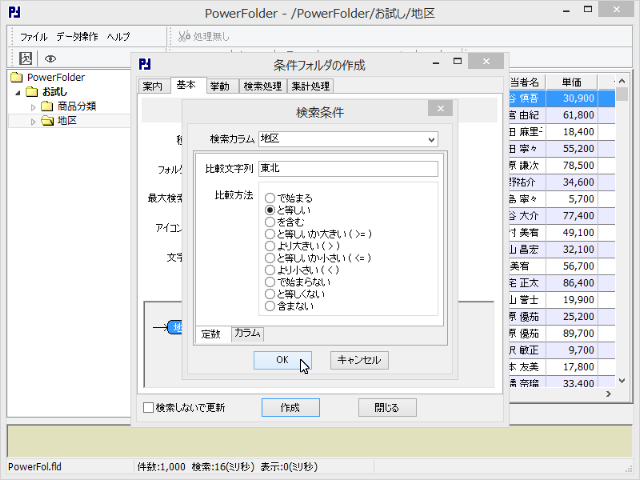Expand the 商品分類 tree node
This screenshot has height=480, width=640.
(x=33, y=107)
